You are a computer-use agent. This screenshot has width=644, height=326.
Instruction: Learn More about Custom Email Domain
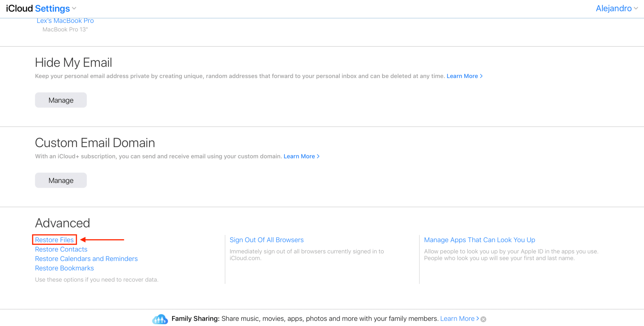tap(299, 156)
